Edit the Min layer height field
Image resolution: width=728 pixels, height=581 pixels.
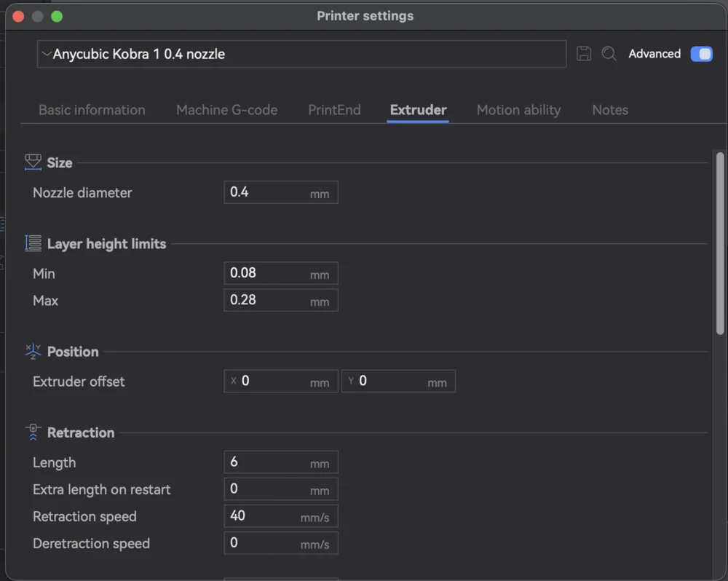point(281,273)
